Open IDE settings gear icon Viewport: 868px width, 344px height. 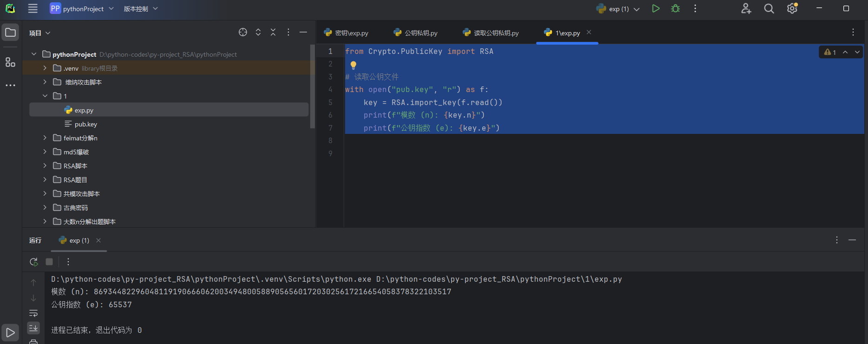point(792,8)
